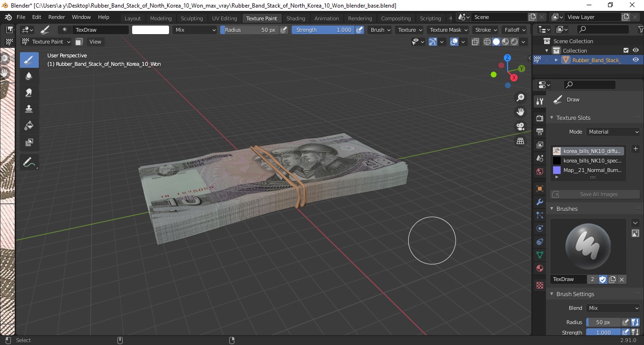
Task: Open Modifiers properties tab wrench icon
Action: coord(539,202)
